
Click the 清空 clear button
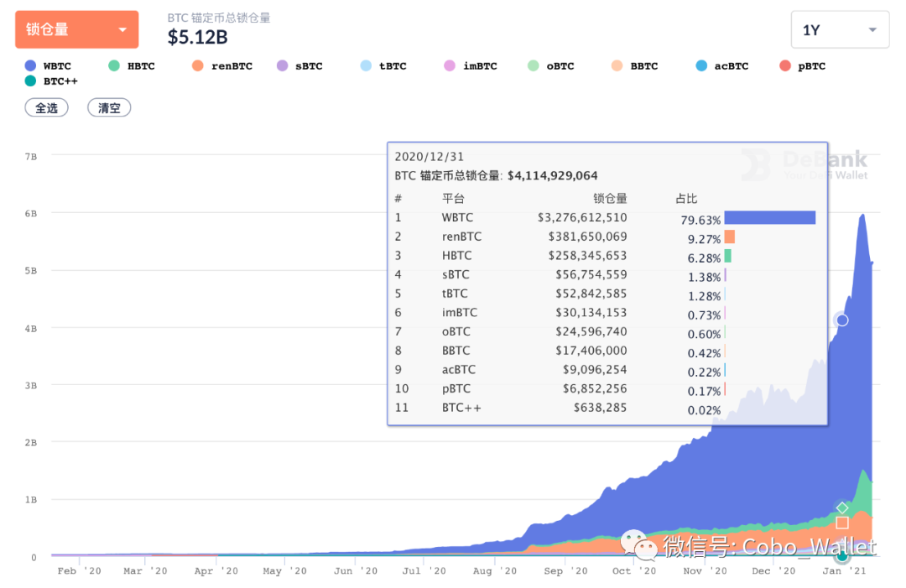coord(108,107)
